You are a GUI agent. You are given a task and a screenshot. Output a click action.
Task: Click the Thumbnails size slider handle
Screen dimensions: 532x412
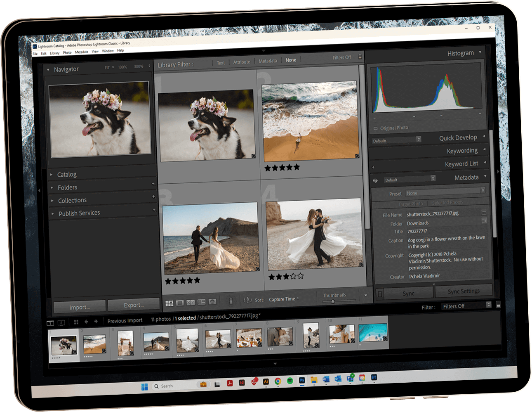coord(333,302)
